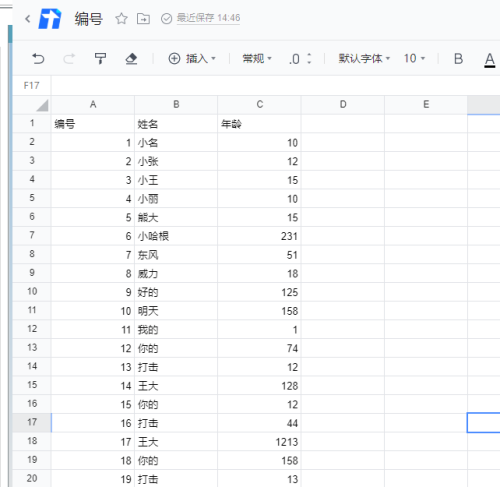Click the cell with name 我的
The height and width of the screenshot is (487, 500).
click(x=176, y=329)
